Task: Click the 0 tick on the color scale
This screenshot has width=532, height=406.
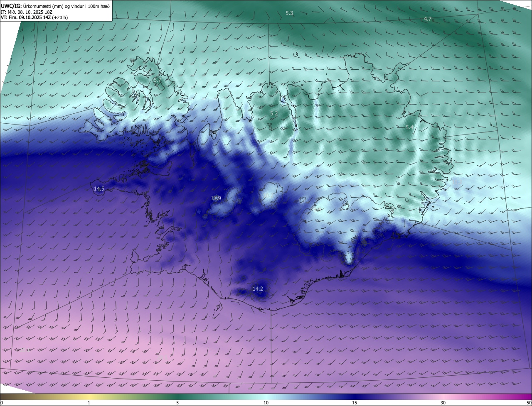Action: coord(2,403)
